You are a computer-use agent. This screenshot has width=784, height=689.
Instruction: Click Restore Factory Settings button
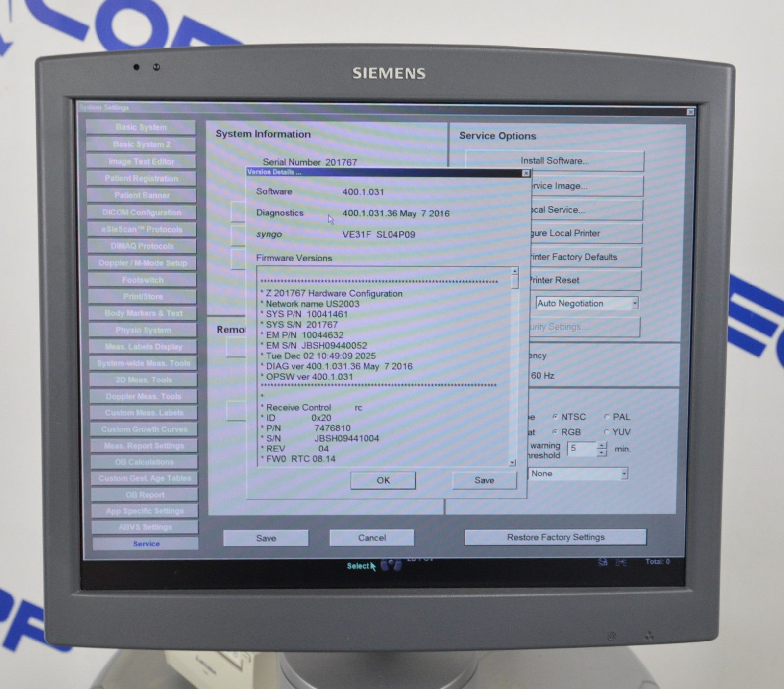(x=555, y=537)
